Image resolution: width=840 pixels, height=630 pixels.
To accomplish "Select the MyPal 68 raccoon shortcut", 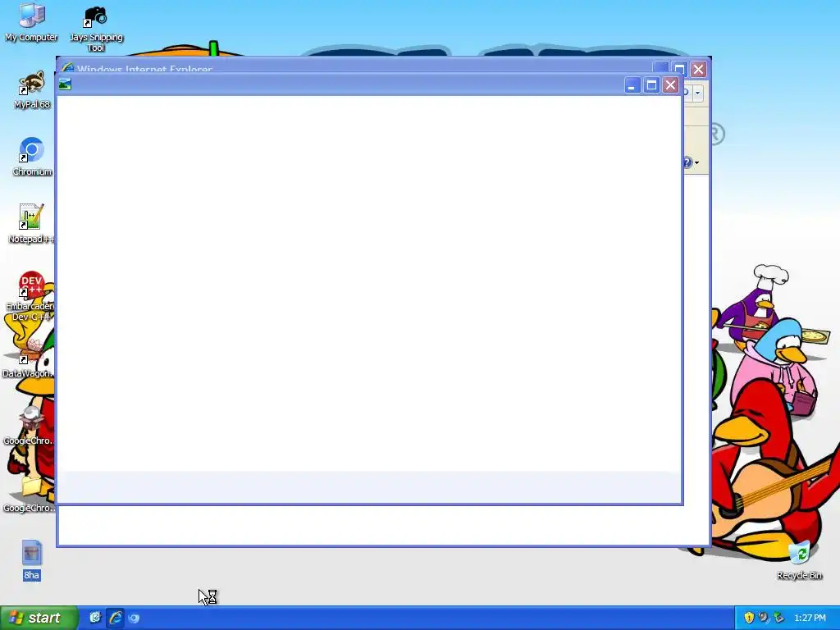I will click(x=32, y=89).
